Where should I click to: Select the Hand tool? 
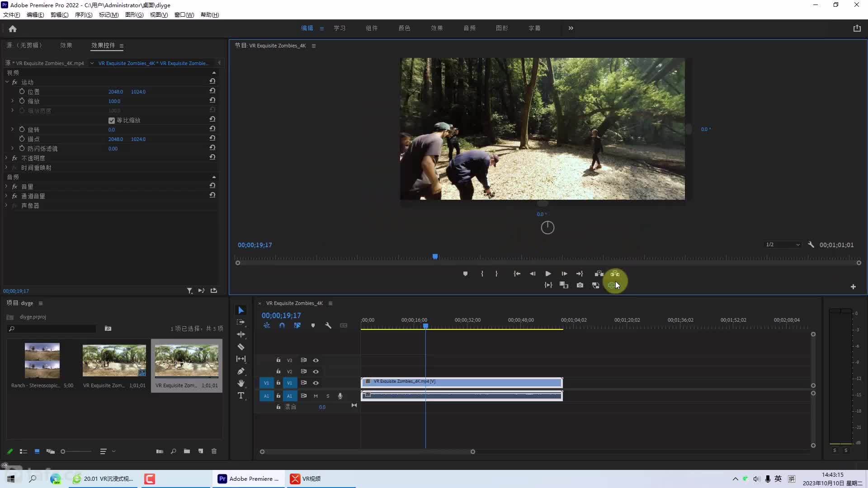click(x=241, y=383)
